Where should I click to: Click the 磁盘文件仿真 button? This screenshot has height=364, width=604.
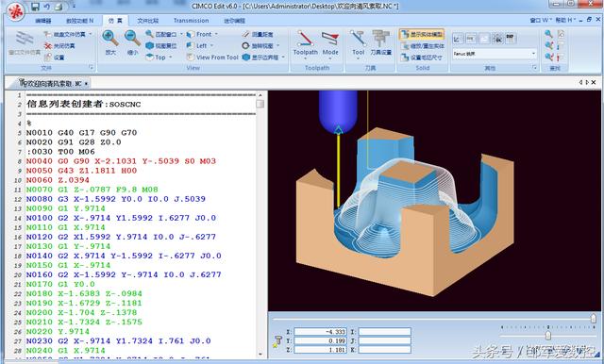pyautogui.click(x=65, y=34)
